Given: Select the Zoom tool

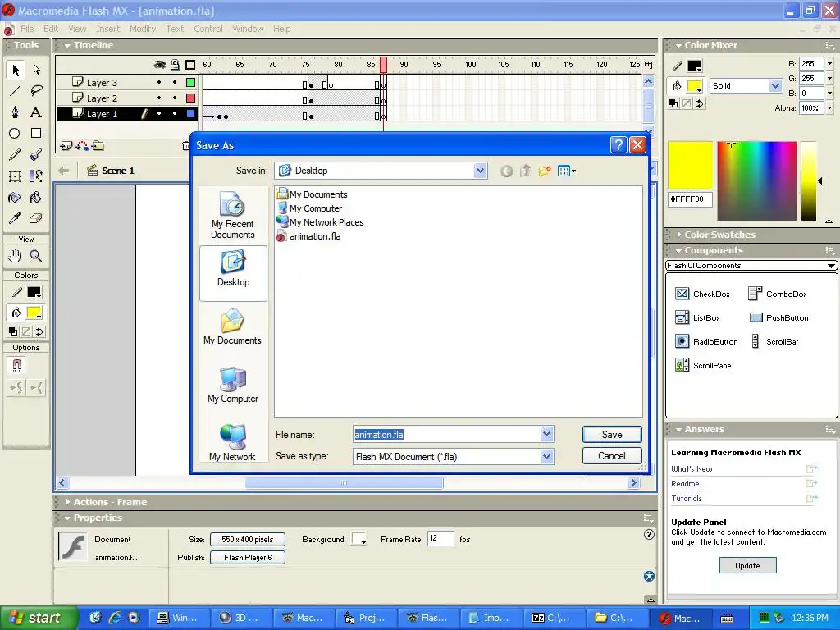Looking at the screenshot, I should click(36, 256).
